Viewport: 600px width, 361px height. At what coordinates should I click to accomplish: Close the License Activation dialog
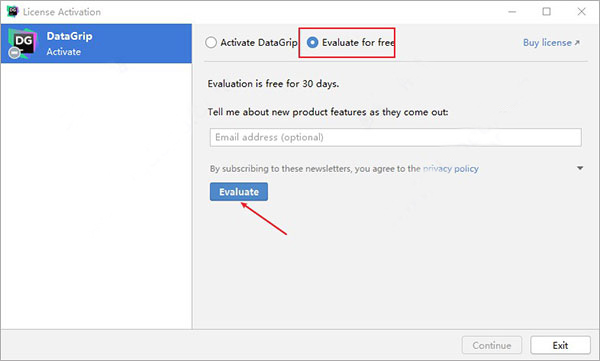(x=581, y=12)
